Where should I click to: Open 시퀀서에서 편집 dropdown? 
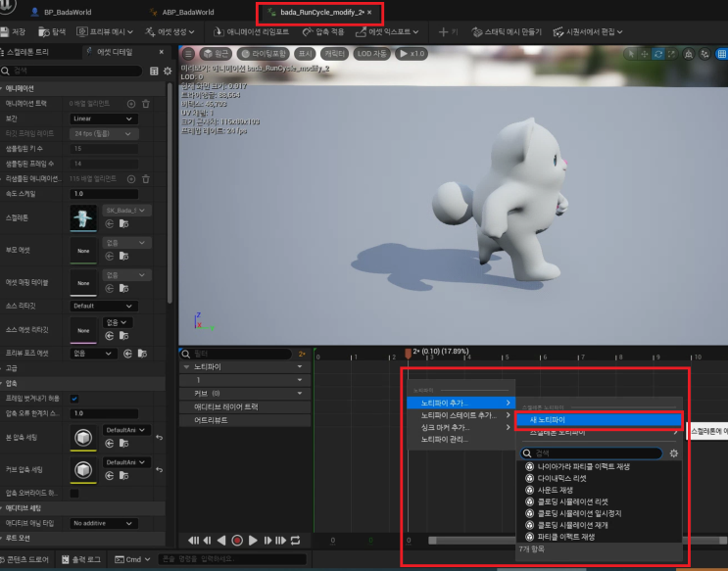point(588,32)
